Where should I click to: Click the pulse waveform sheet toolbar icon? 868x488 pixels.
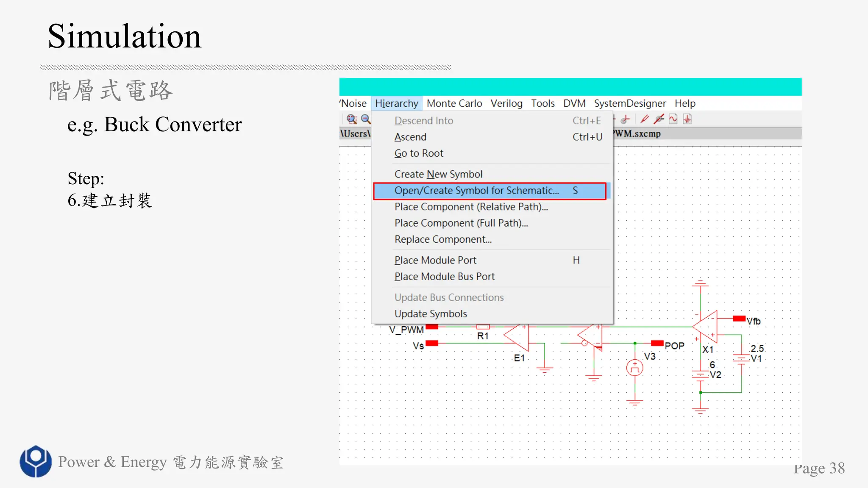click(687, 119)
